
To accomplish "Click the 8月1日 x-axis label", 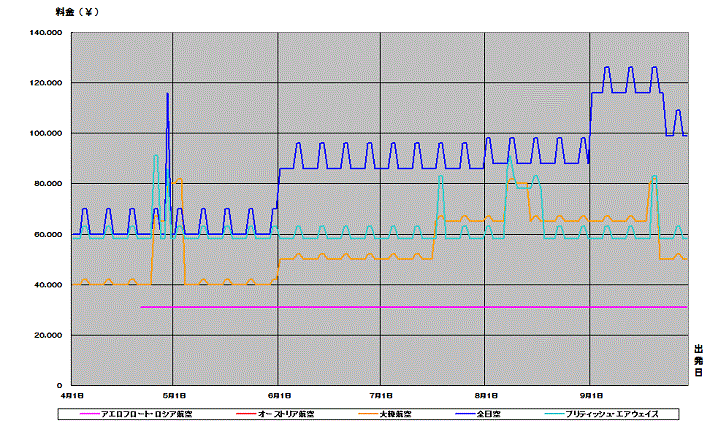I will coord(485,398).
